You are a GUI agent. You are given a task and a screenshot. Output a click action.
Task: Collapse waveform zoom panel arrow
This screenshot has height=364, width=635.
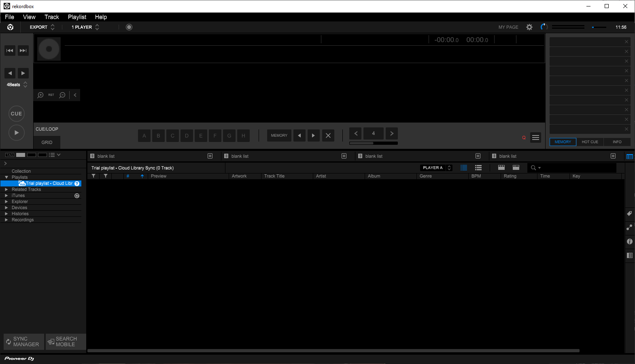(75, 95)
